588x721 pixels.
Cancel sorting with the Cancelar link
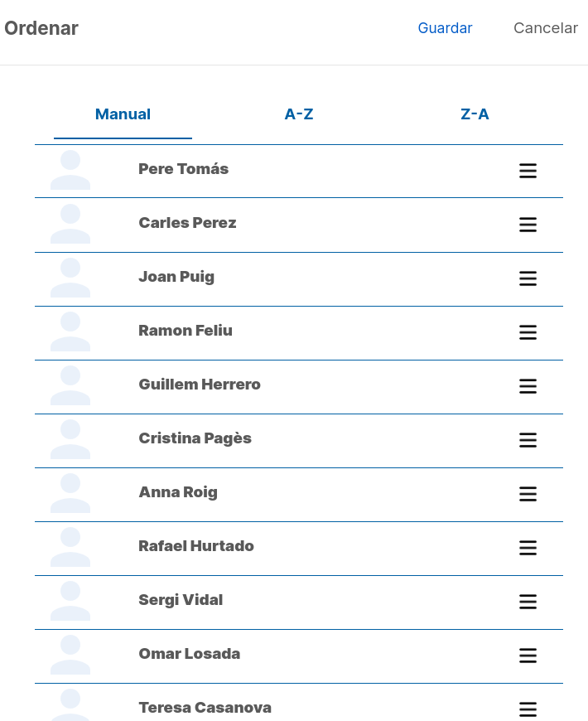point(545,28)
